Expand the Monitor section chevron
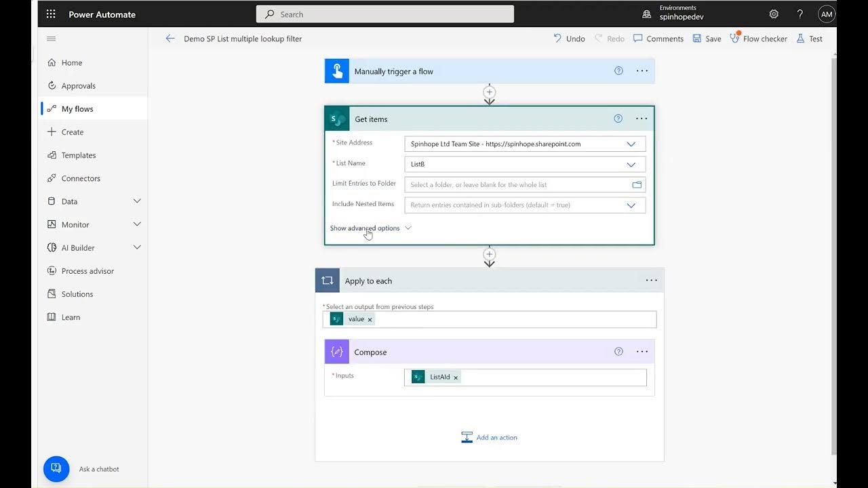The width and height of the screenshot is (868, 488). pos(137,224)
